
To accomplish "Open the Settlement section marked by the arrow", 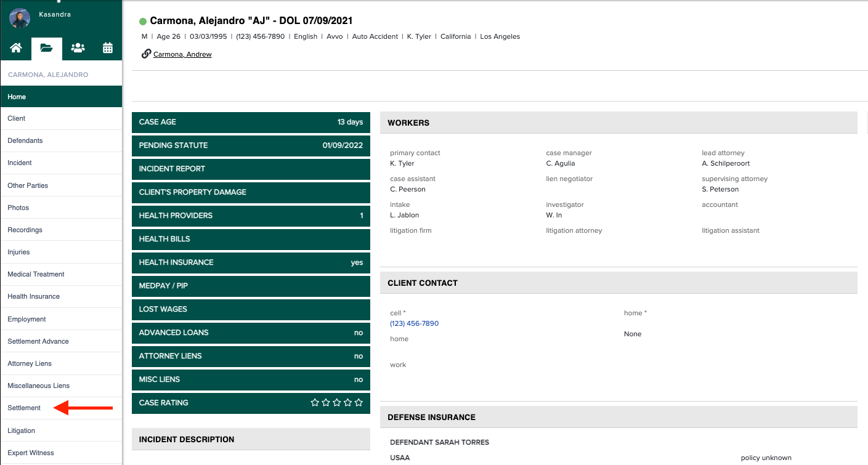I will [23, 408].
